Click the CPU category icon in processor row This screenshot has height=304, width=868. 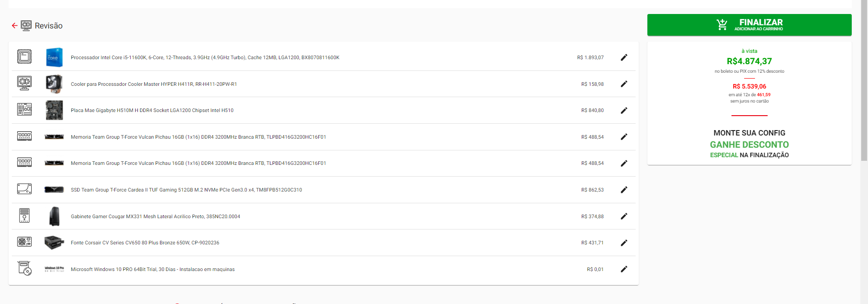pyautogui.click(x=24, y=56)
